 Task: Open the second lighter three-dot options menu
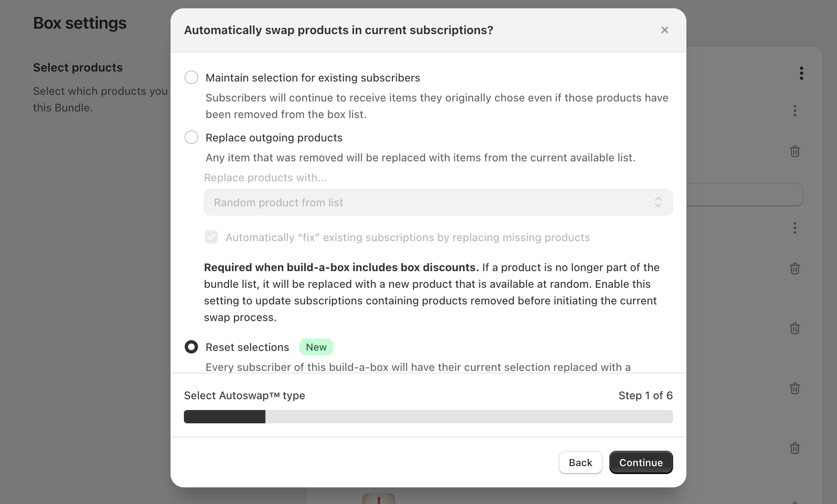[x=795, y=228]
